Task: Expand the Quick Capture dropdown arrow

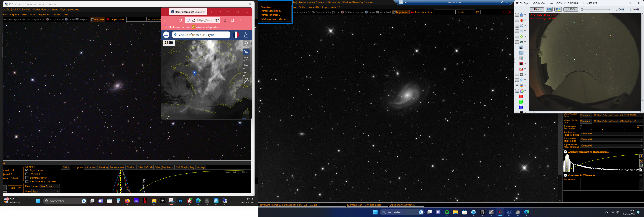Action: coord(43,19)
